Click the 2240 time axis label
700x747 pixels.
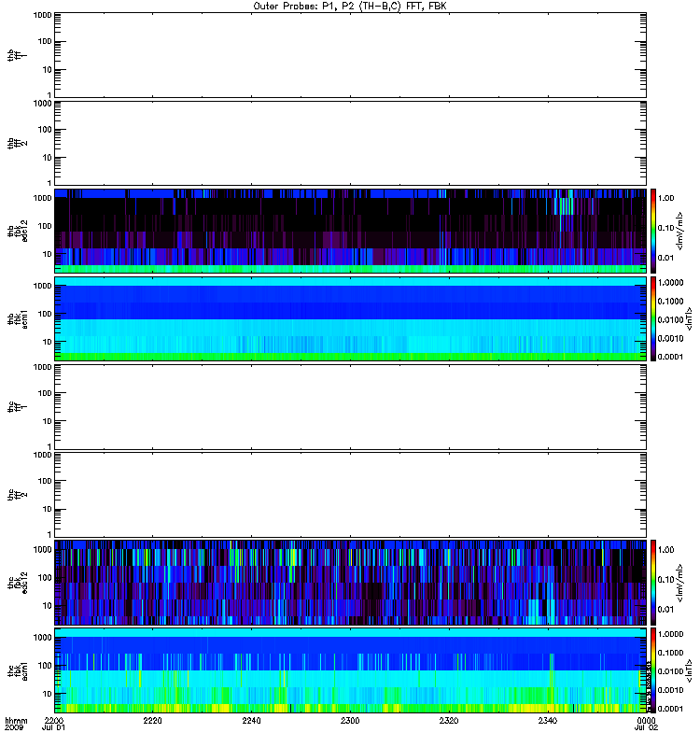click(x=251, y=721)
